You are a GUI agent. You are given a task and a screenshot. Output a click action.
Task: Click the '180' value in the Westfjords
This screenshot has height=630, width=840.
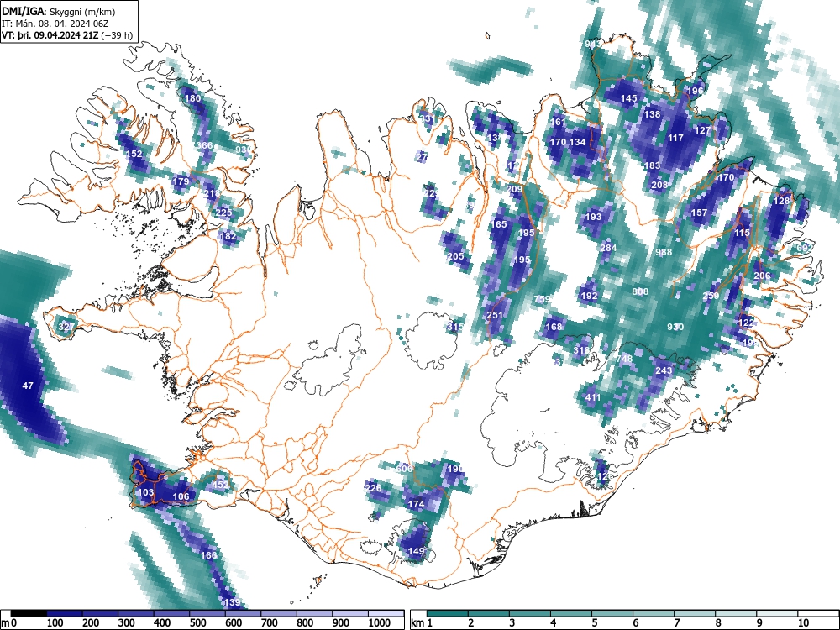pyautogui.click(x=193, y=98)
